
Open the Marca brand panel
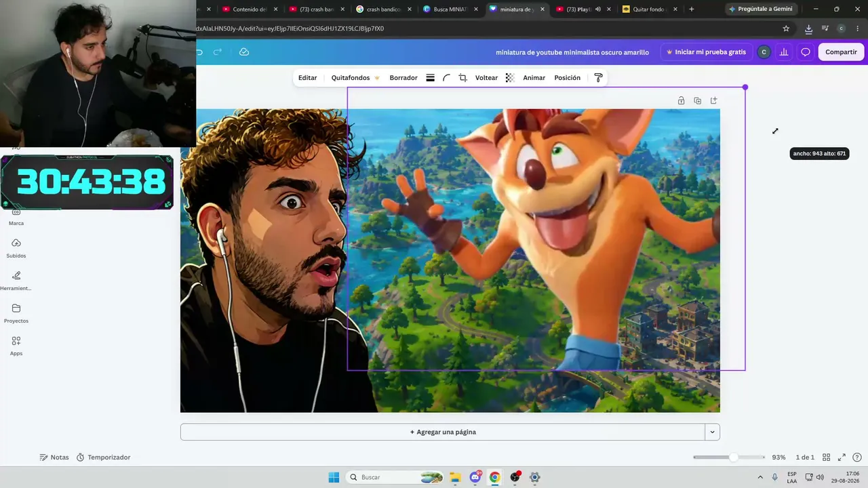16,217
